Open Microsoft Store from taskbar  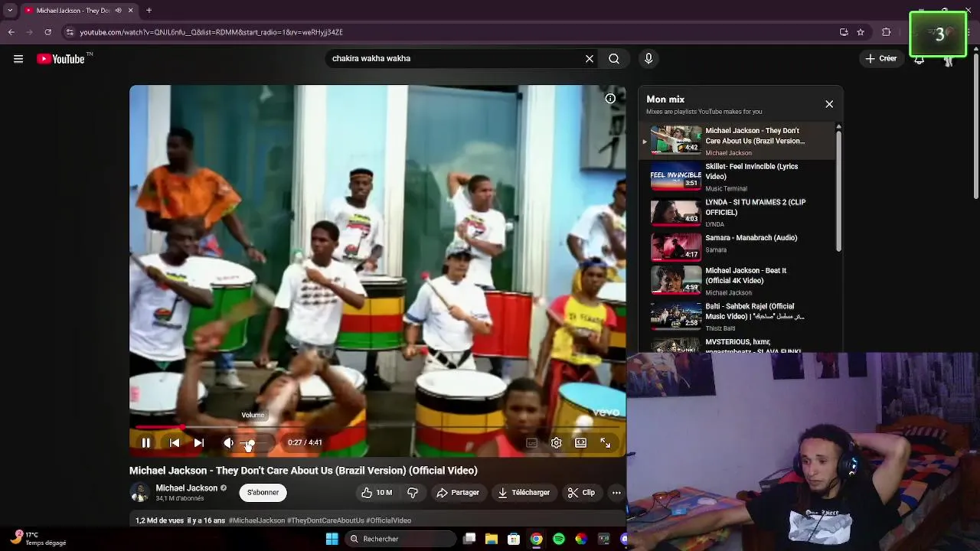pos(514,539)
